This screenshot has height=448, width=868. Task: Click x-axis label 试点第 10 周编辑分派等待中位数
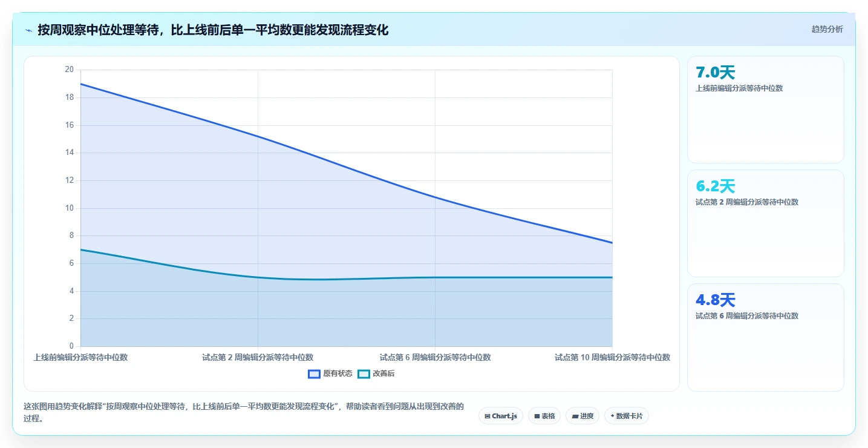[612, 357]
